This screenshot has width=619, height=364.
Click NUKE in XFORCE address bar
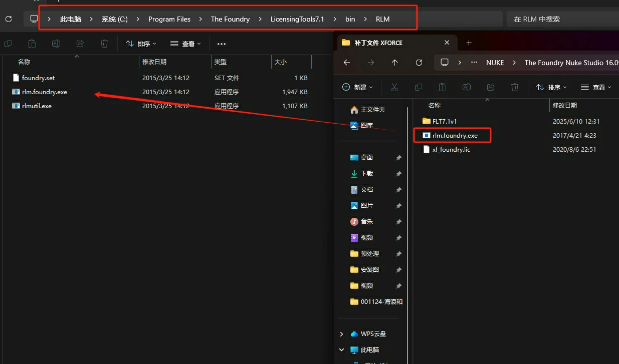click(x=495, y=63)
